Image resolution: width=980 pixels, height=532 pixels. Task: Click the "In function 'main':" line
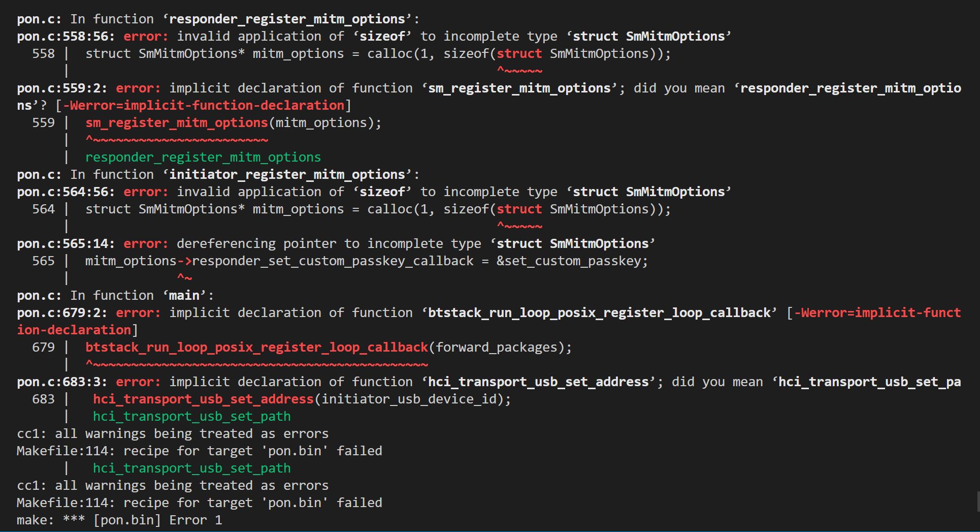coord(115,296)
